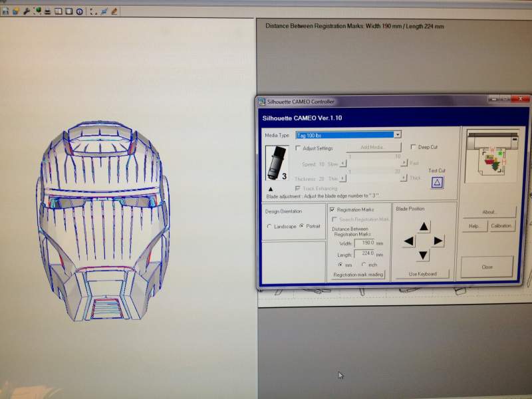Select the mm unit radio button
This screenshot has height=399, width=532.
(340, 265)
